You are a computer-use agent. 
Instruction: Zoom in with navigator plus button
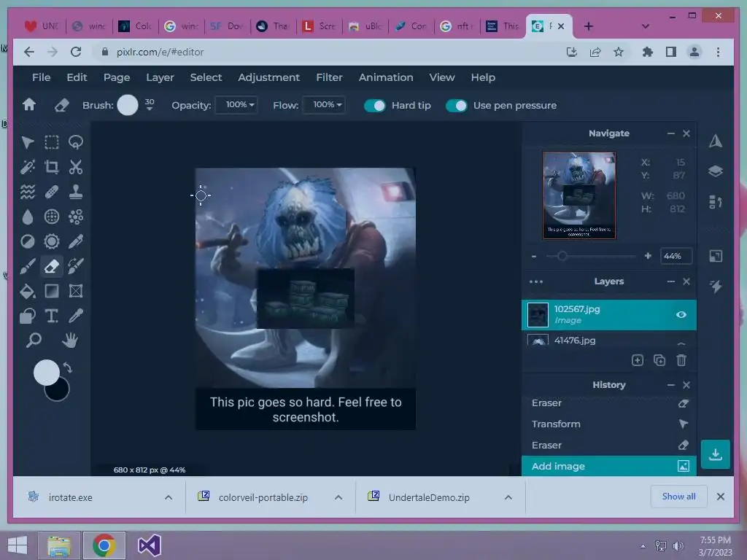(x=648, y=256)
